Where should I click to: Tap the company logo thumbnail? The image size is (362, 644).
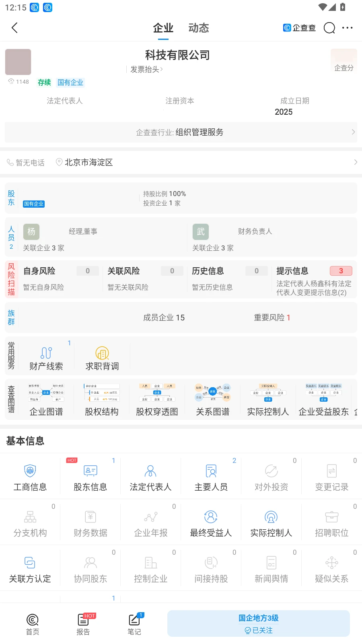18,62
